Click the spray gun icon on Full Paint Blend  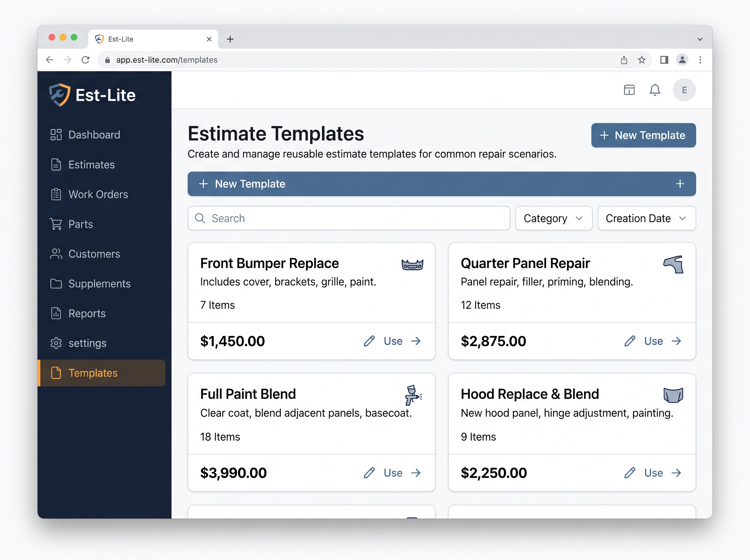coord(413,395)
